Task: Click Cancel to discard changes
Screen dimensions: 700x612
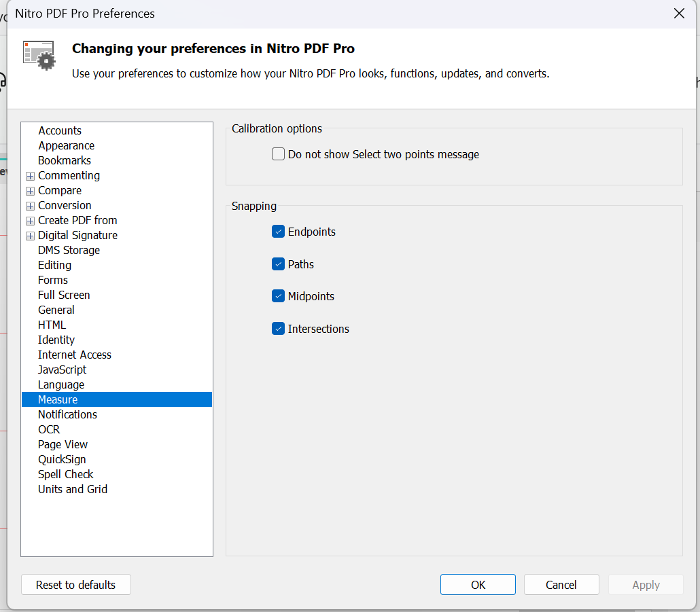Action: point(561,585)
